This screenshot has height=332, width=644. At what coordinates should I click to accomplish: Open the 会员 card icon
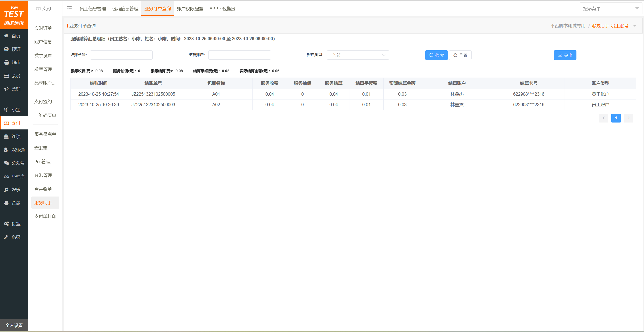coord(6,76)
